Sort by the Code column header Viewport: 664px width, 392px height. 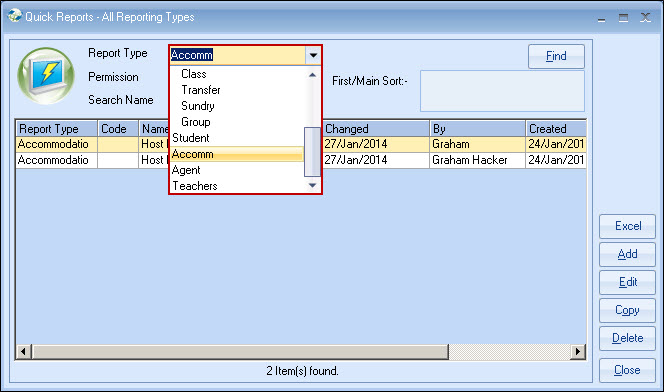pos(118,129)
